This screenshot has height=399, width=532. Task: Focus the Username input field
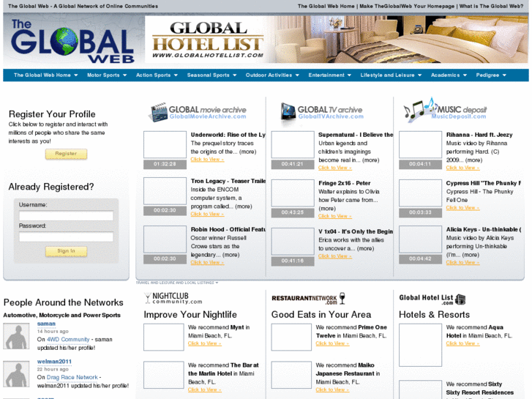(x=66, y=216)
